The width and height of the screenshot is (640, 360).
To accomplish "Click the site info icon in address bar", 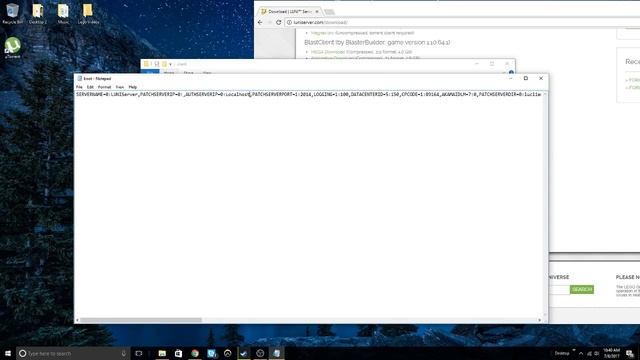I will pos(289,22).
